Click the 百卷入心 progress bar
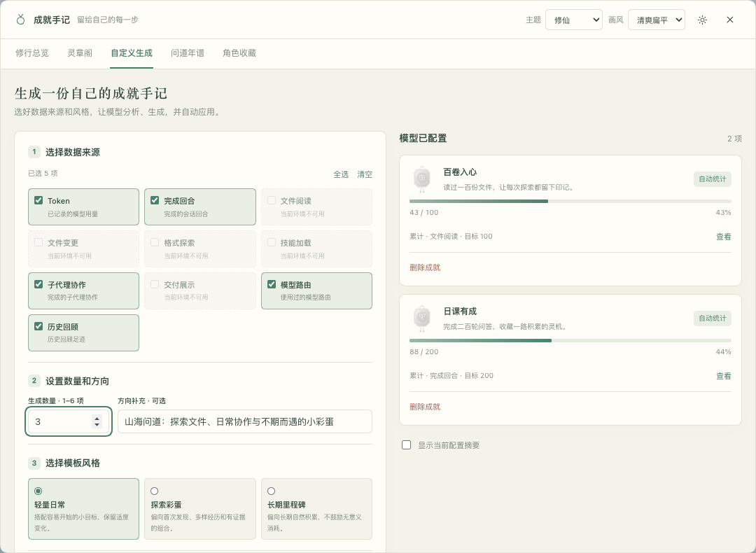The width and height of the screenshot is (756, 553). [x=570, y=201]
